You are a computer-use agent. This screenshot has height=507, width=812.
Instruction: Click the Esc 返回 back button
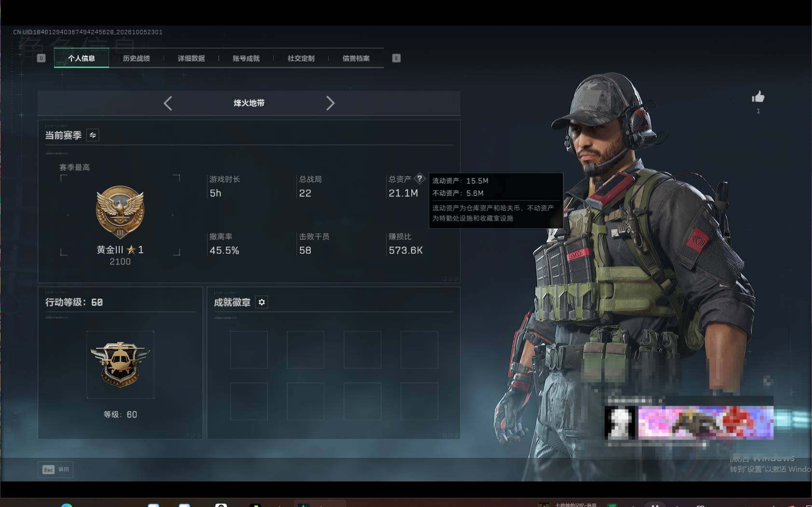click(56, 469)
